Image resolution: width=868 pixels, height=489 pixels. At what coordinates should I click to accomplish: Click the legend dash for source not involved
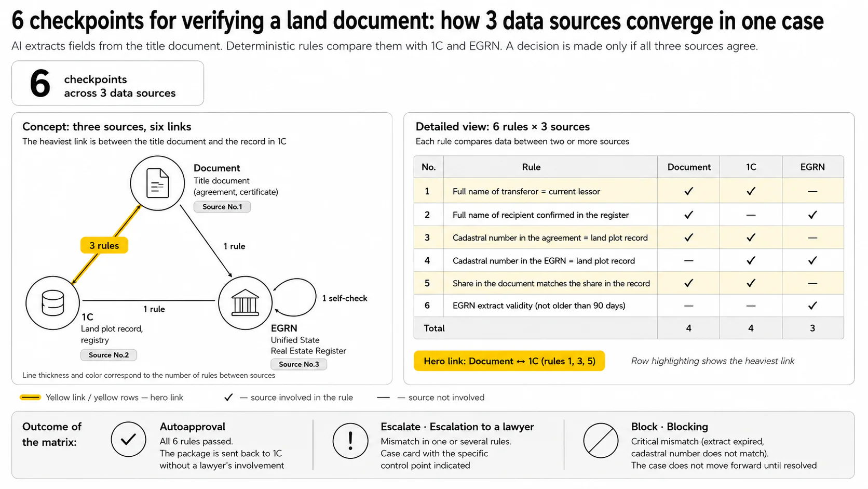click(x=383, y=398)
